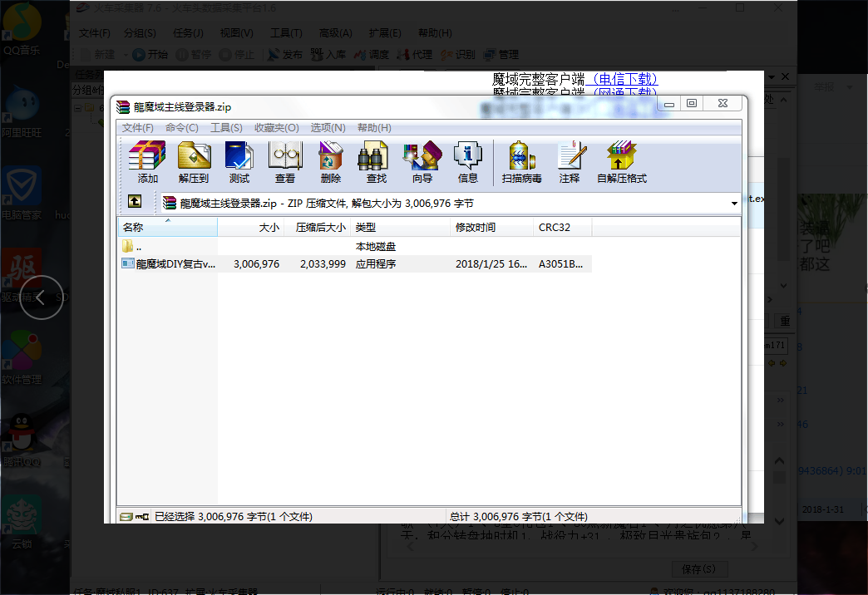Open the 查看 (View) tool
This screenshot has width=868, height=595.
[285, 162]
